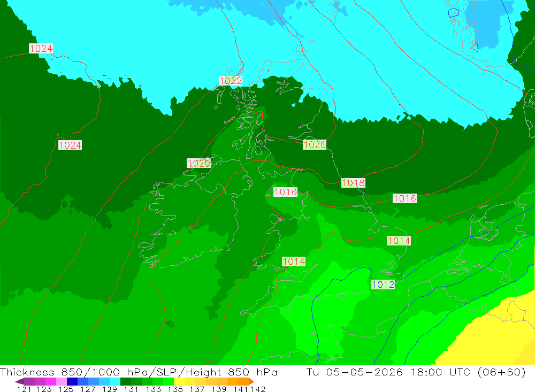Click the legend value 137
The height and width of the screenshot is (392, 535).
[x=197, y=389]
